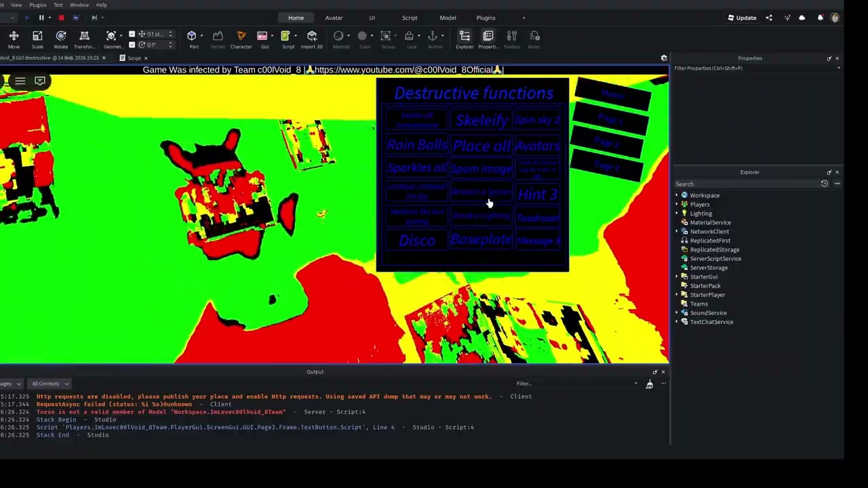
Task: Expand the TextChatService tree node
Action: 677,322
